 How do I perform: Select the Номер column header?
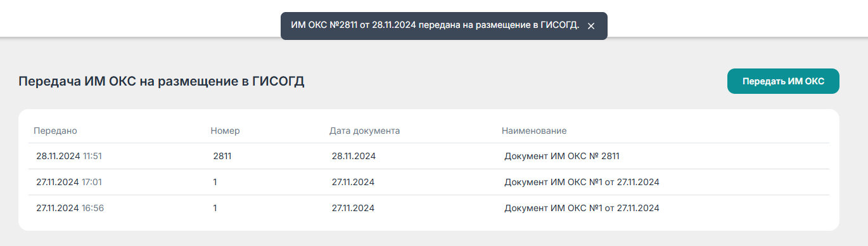pyautogui.click(x=225, y=131)
